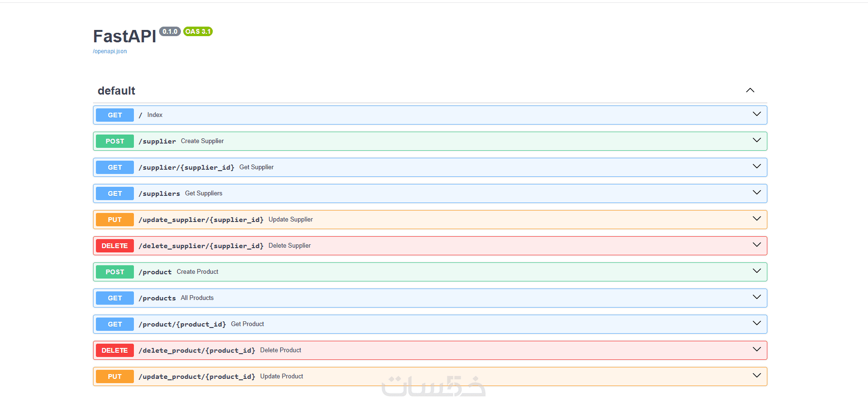
Task: Expand the GET / Index endpoint chevron
Action: [x=757, y=114]
